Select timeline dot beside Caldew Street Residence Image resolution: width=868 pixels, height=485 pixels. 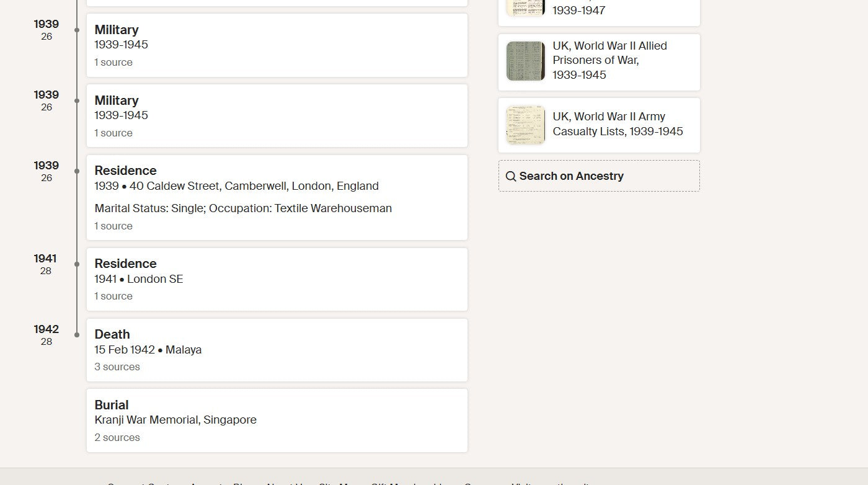point(77,171)
